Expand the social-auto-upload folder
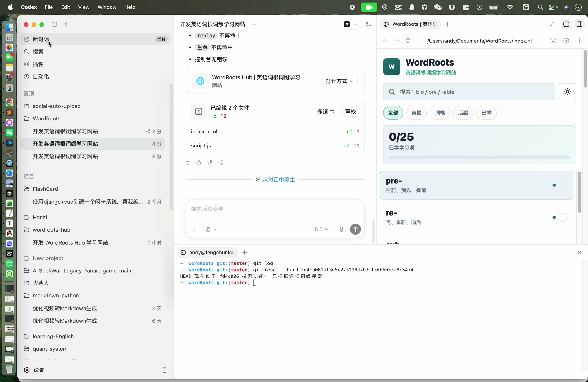The image size is (588, 382). point(93,106)
